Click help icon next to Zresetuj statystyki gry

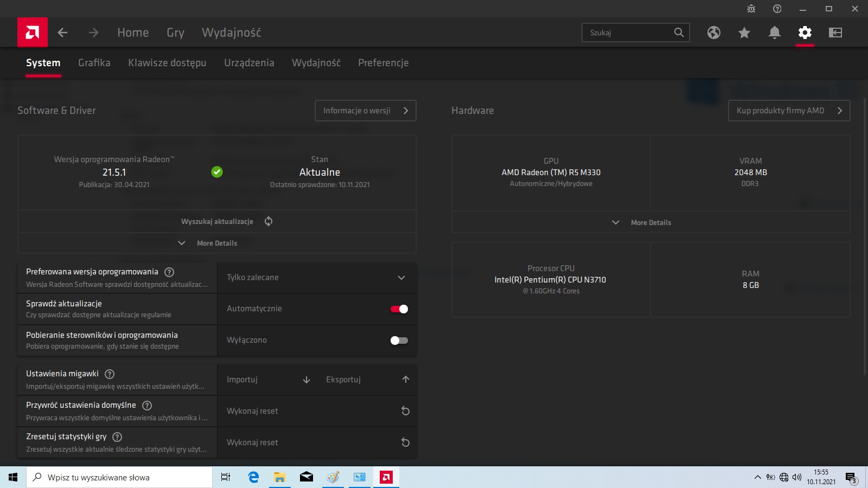[x=117, y=437]
